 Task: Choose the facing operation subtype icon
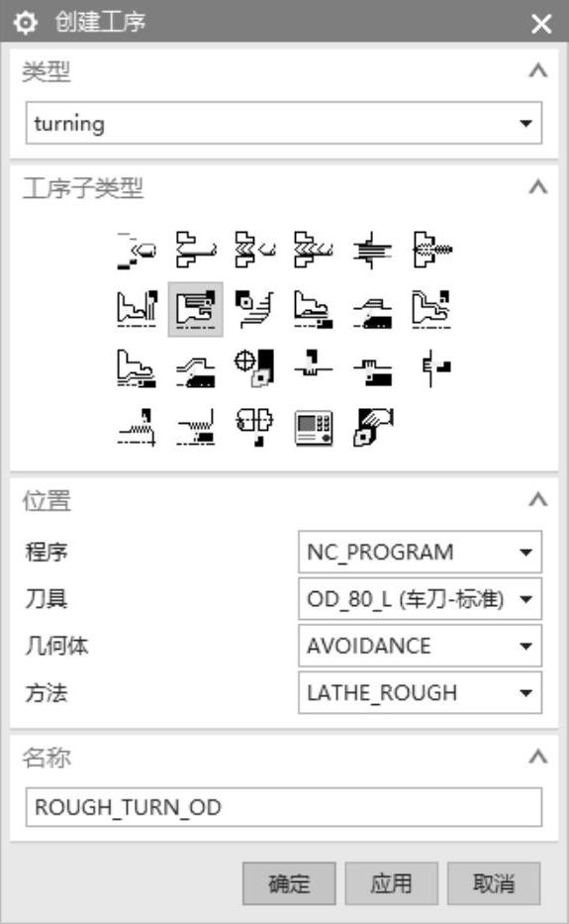137,309
